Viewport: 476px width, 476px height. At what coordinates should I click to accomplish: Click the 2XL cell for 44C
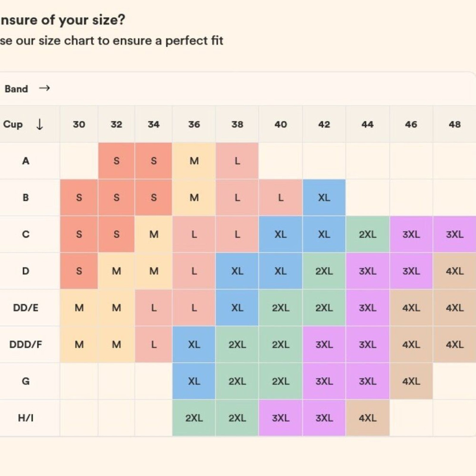point(367,234)
